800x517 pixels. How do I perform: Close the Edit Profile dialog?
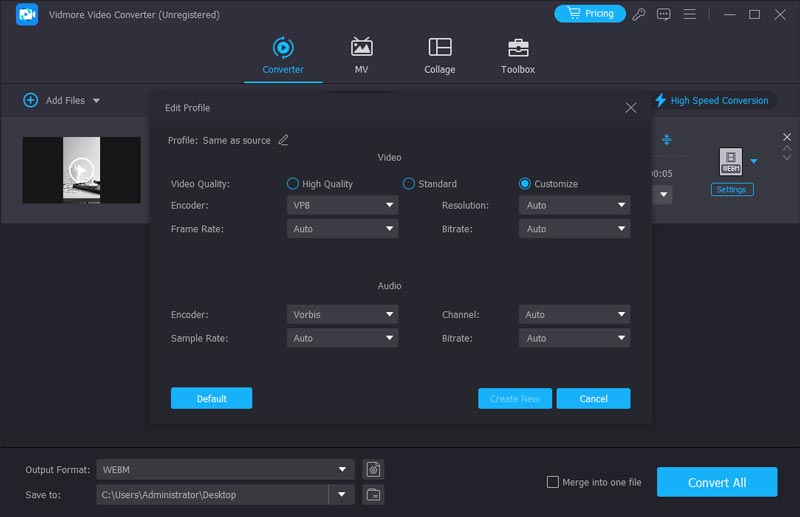point(630,107)
